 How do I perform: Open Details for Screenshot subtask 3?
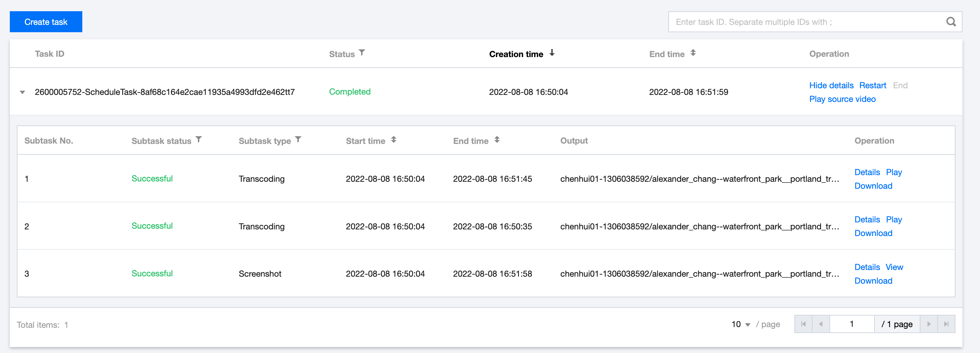click(867, 267)
